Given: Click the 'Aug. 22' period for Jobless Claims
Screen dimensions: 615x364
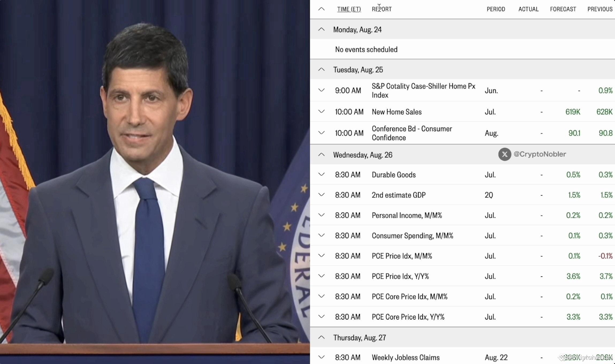Looking at the screenshot, I should coord(496,358).
